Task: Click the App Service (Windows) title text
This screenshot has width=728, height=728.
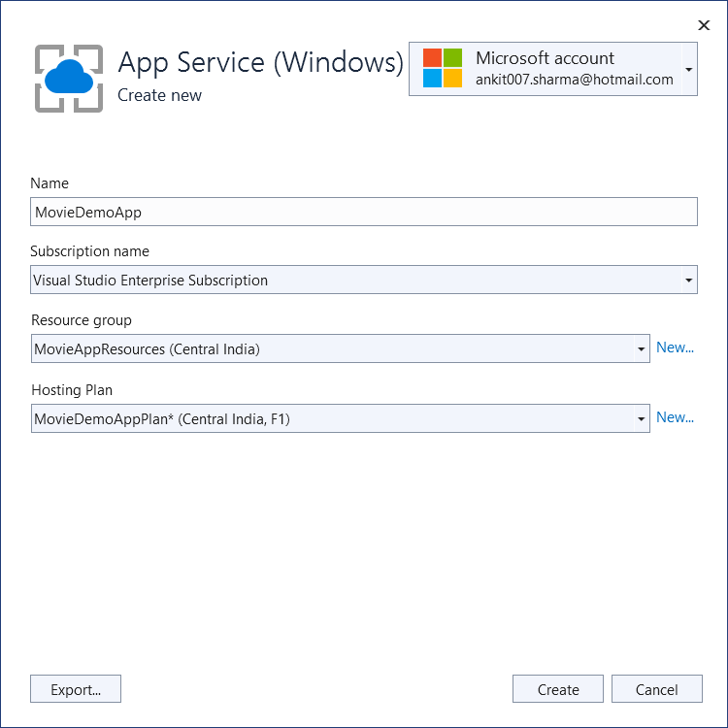Action: click(260, 62)
